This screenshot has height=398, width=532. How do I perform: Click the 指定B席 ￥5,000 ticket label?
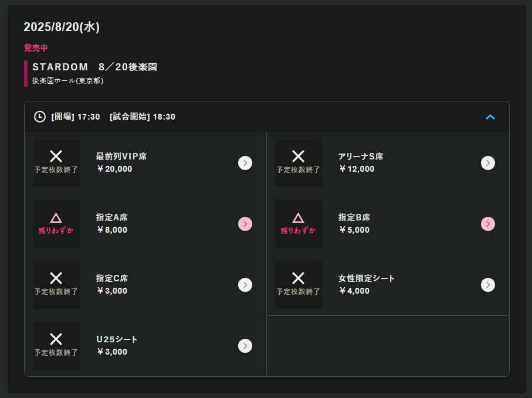(354, 224)
